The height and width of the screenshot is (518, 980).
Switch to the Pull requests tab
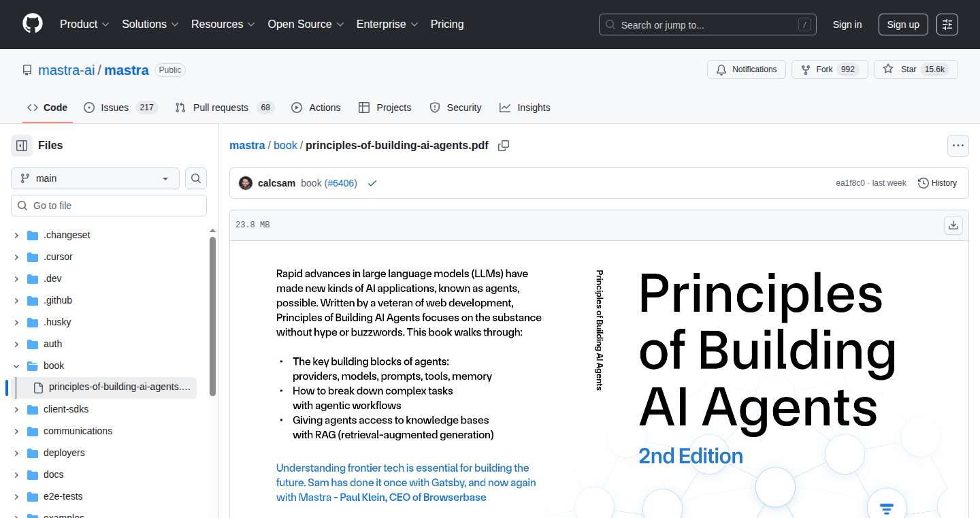point(225,108)
